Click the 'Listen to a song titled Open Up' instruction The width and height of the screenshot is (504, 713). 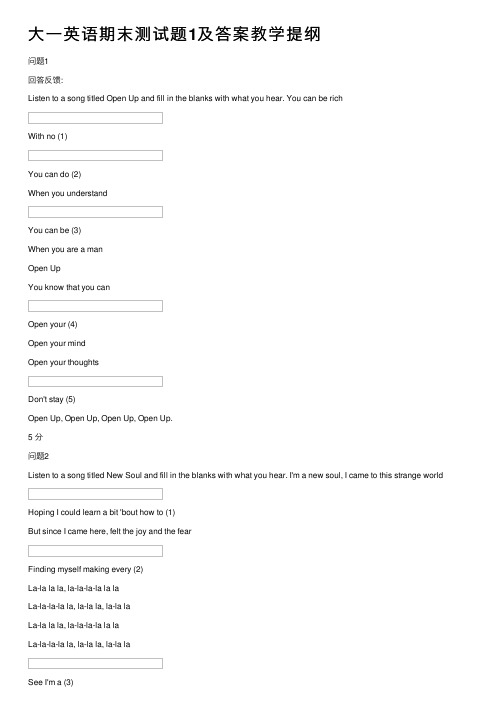pos(185,98)
